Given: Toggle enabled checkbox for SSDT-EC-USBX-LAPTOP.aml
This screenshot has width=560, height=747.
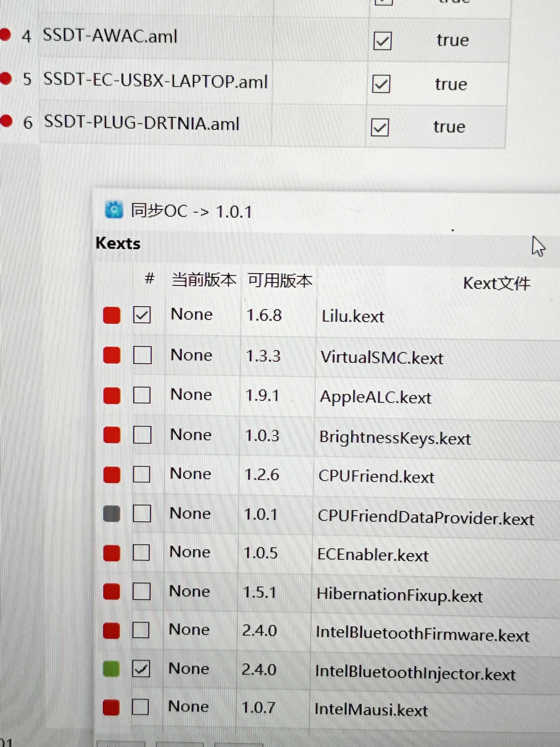Looking at the screenshot, I should tap(381, 84).
